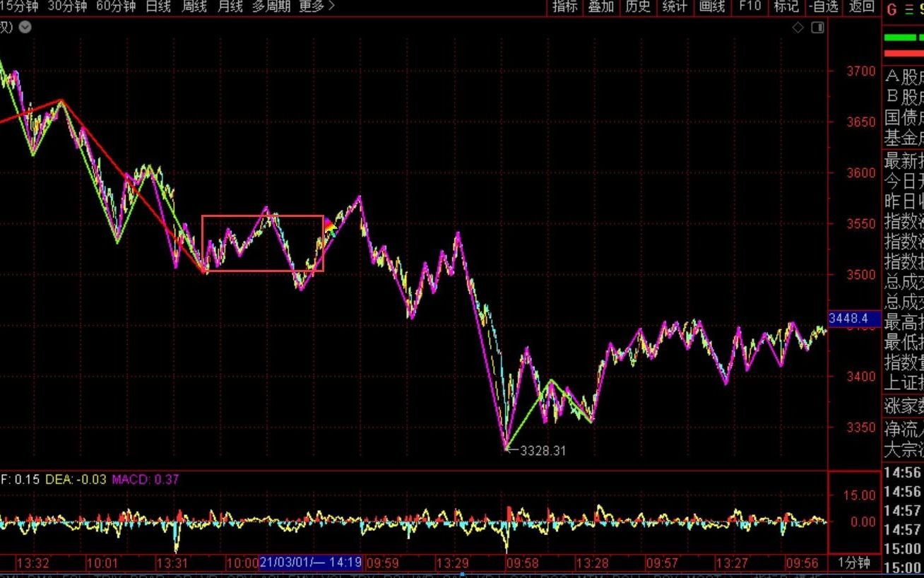Click the 09:56 time axis label
Image resolution: width=924 pixels, height=578 pixels.
[x=802, y=563]
